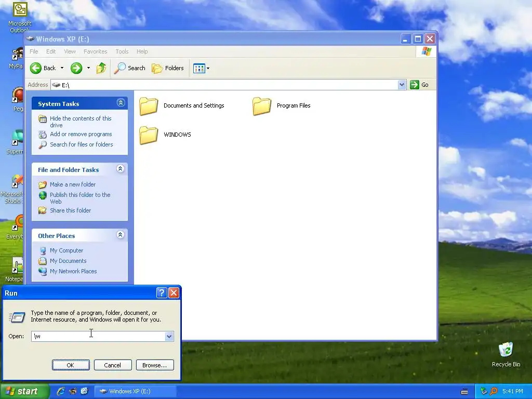532x399 pixels.
Task: Open Search in the Explorer toolbar
Action: [x=129, y=68]
